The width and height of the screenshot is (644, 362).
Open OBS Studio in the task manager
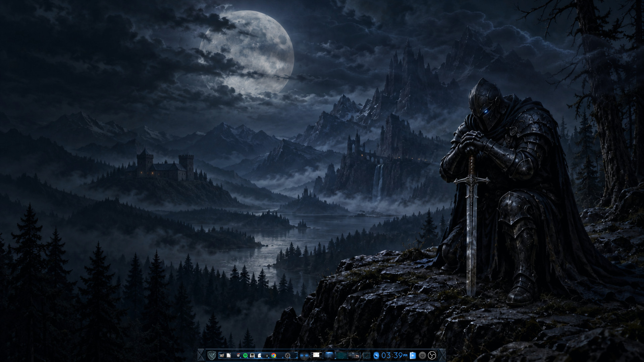click(287, 355)
